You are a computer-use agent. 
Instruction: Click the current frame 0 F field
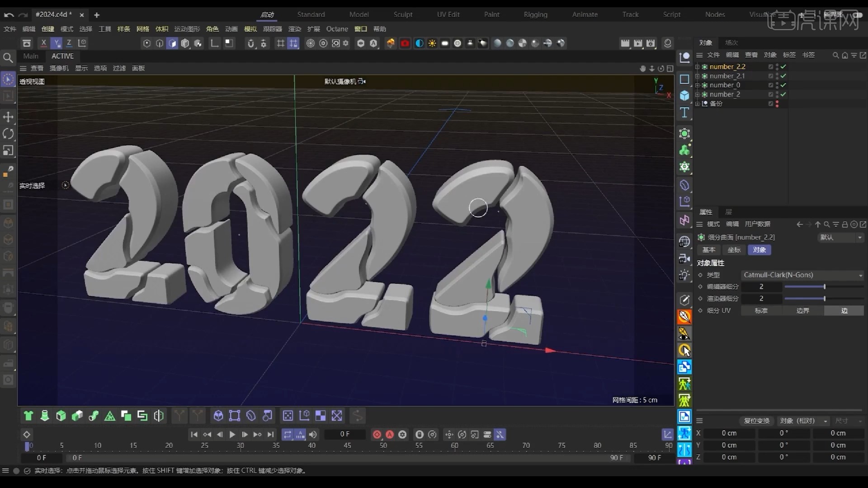point(345,434)
